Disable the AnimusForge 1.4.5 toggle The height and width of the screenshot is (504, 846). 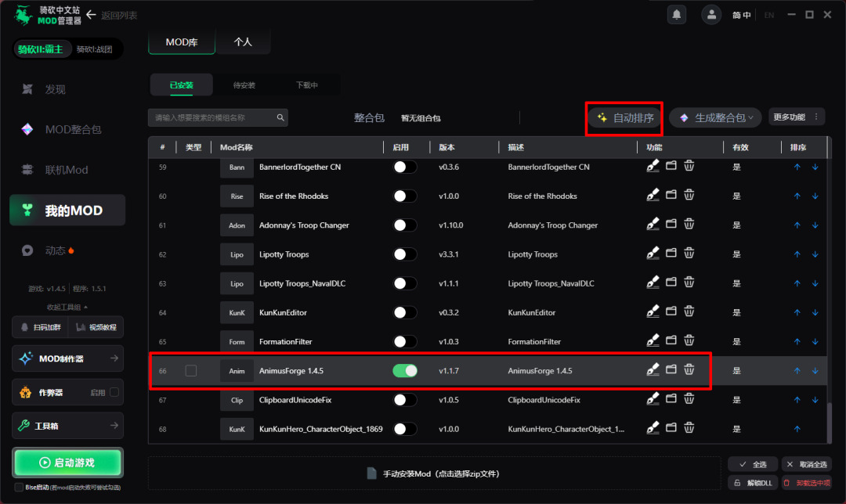[x=405, y=371]
